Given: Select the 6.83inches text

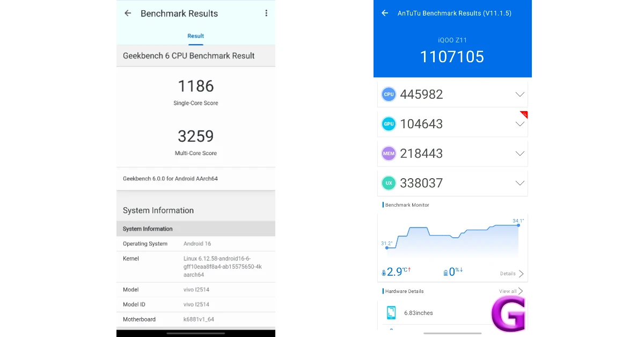Looking at the screenshot, I should [419, 313].
